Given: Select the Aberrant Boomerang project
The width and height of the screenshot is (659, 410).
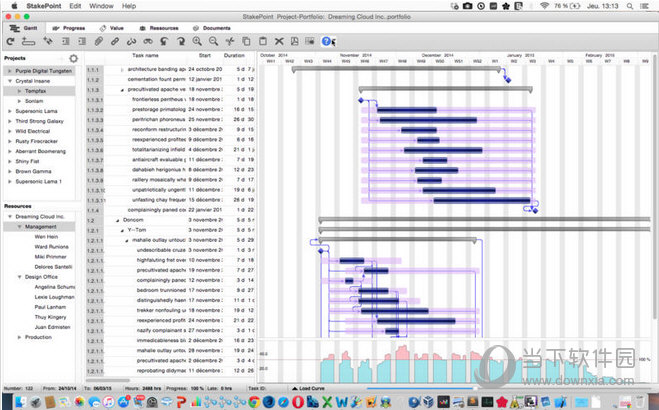Looking at the screenshot, I should point(40,151).
